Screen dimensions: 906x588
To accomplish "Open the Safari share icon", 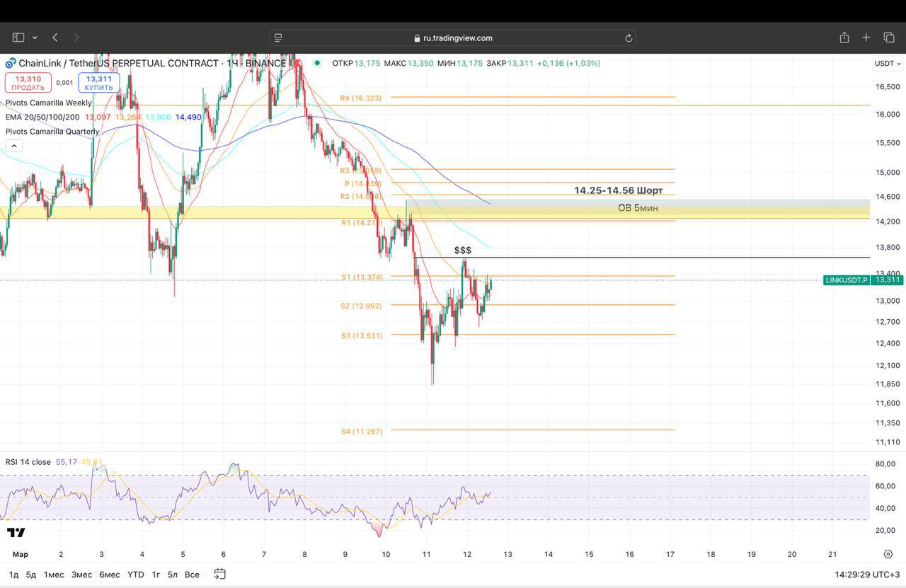I will [x=844, y=37].
